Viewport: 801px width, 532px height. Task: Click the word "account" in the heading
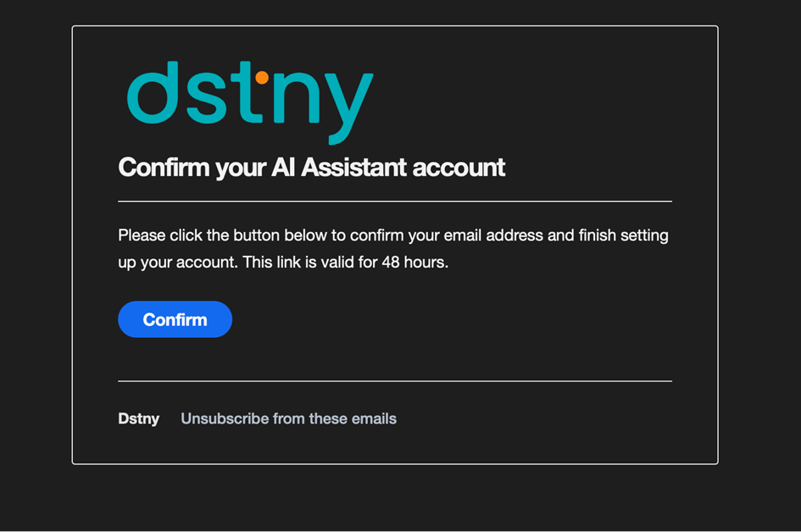pos(459,168)
